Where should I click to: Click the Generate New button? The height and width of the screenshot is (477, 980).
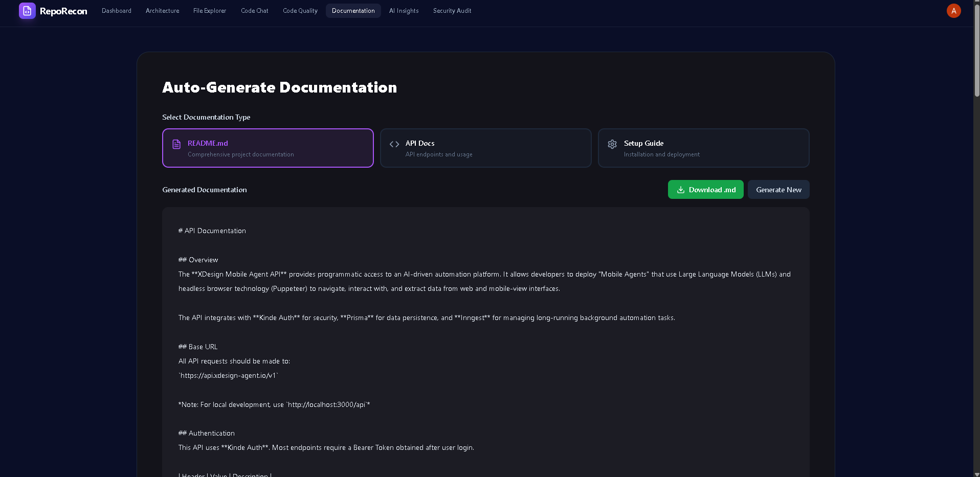778,190
